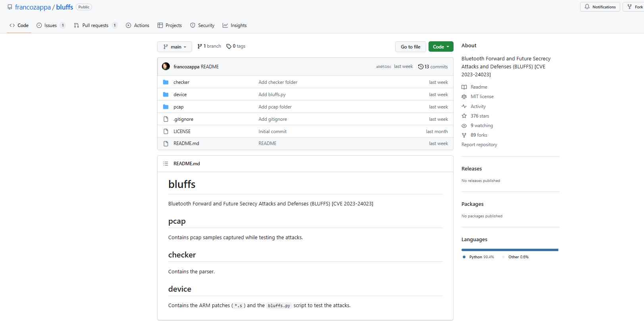Click the checker folder icon
The width and height of the screenshot is (644, 329).
click(166, 82)
